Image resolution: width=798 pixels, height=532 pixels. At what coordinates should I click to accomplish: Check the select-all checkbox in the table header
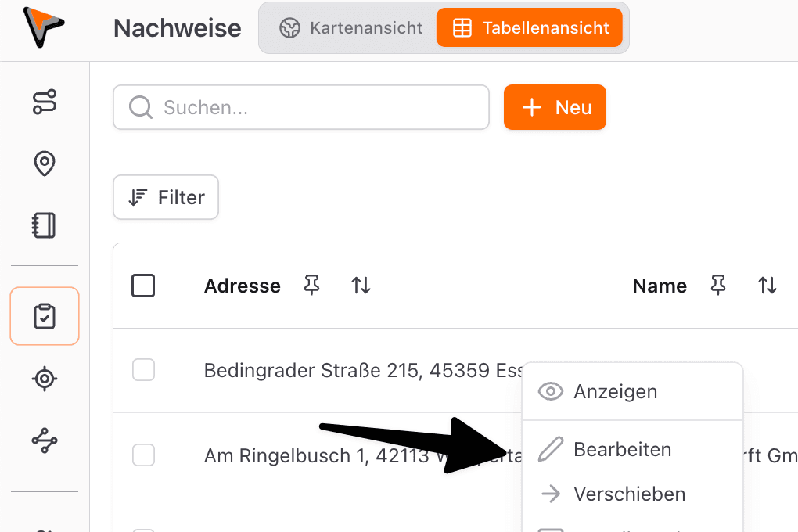143,286
